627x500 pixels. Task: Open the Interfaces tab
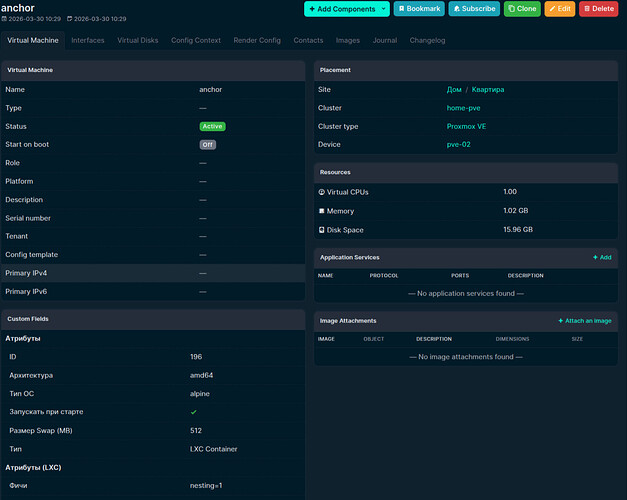point(88,40)
